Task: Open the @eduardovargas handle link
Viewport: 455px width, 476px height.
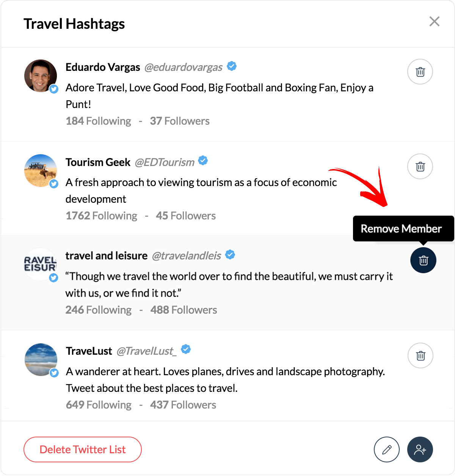Action: 184,67
